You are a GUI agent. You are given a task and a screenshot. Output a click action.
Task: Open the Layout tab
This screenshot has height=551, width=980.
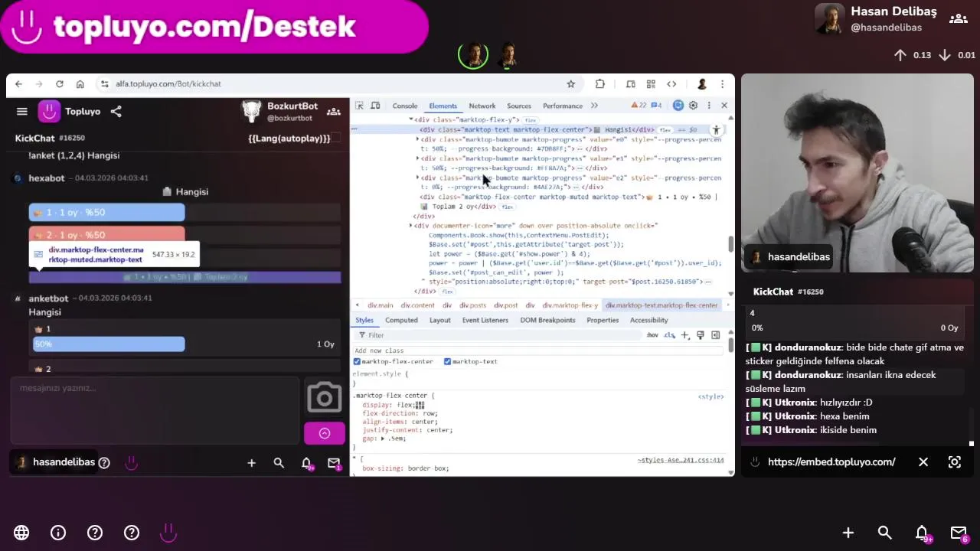[x=440, y=320]
